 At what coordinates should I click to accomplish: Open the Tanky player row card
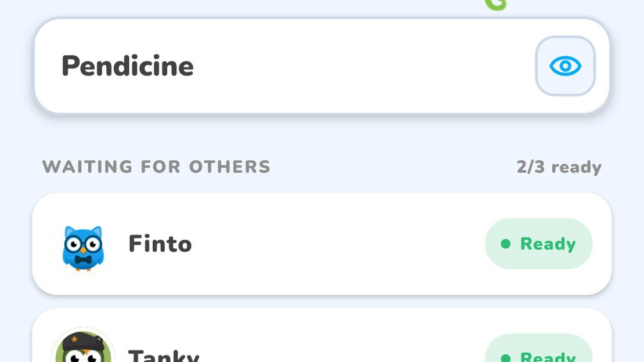pos(322,335)
